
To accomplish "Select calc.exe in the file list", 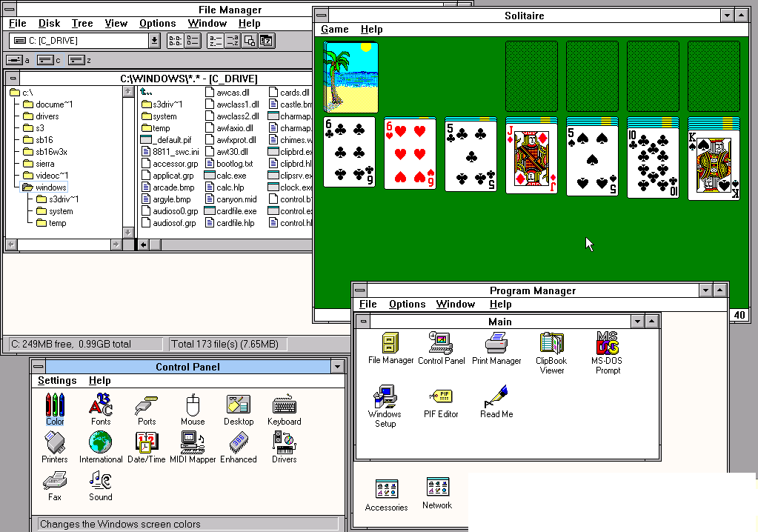I will tap(225, 176).
